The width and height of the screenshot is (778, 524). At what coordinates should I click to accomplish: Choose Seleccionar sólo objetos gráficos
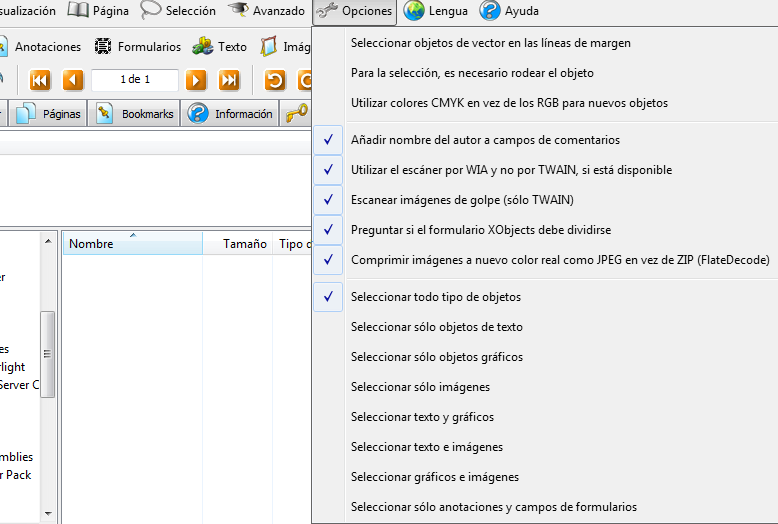(545, 357)
